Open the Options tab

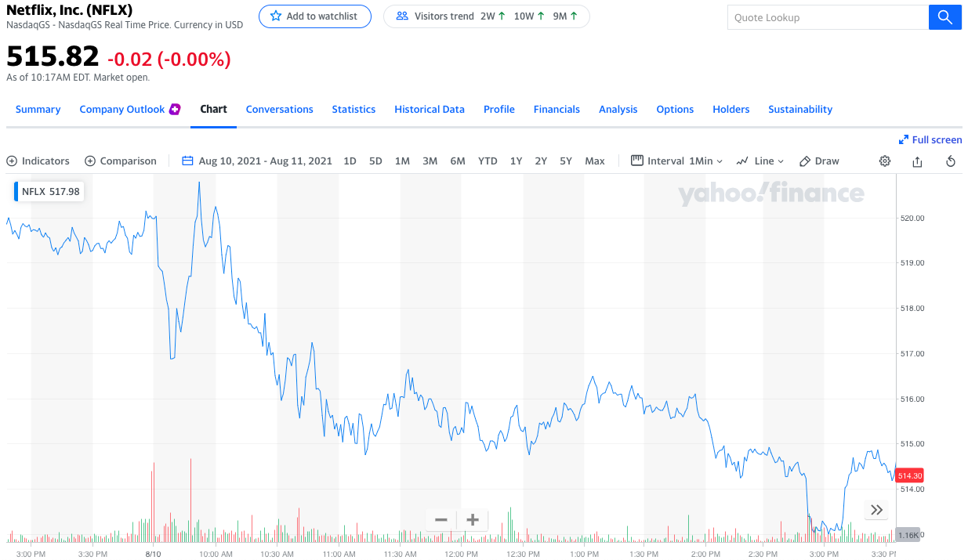(x=675, y=109)
